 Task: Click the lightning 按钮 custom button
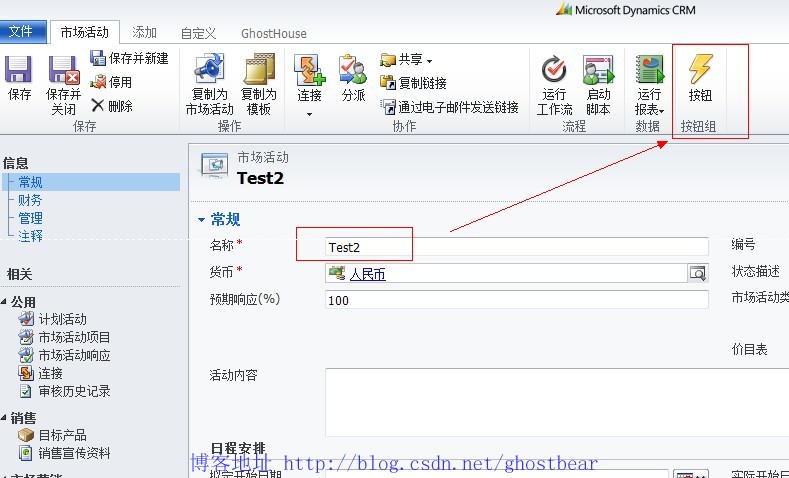pyautogui.click(x=700, y=78)
